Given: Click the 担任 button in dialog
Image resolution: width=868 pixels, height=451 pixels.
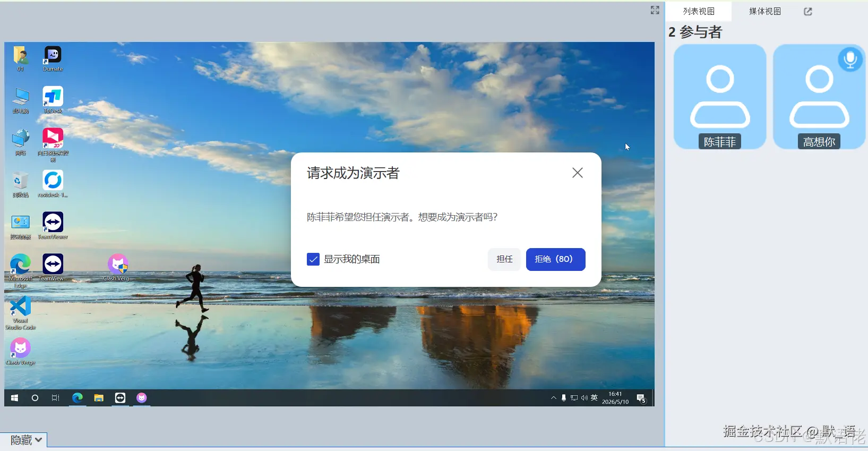Looking at the screenshot, I should 504,259.
